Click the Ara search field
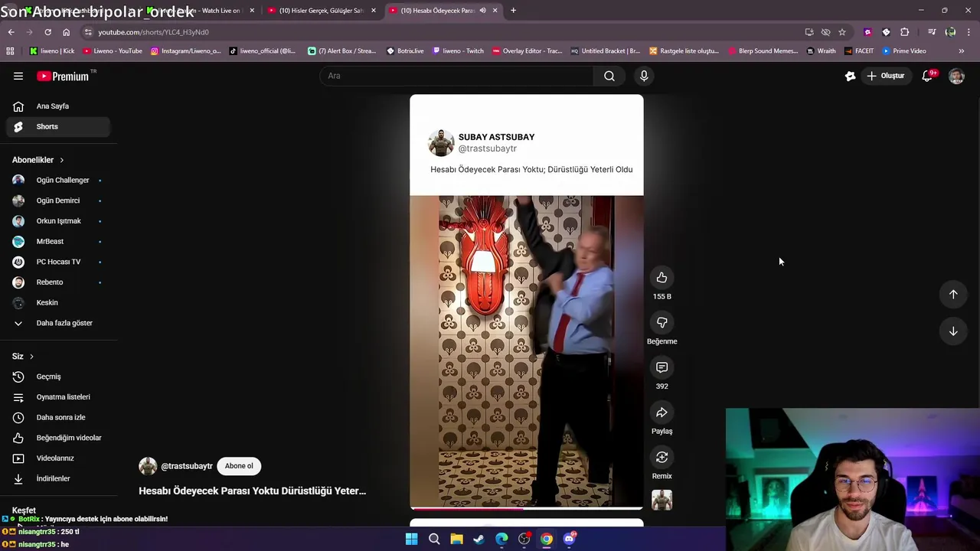This screenshot has height=551, width=980. [456, 76]
